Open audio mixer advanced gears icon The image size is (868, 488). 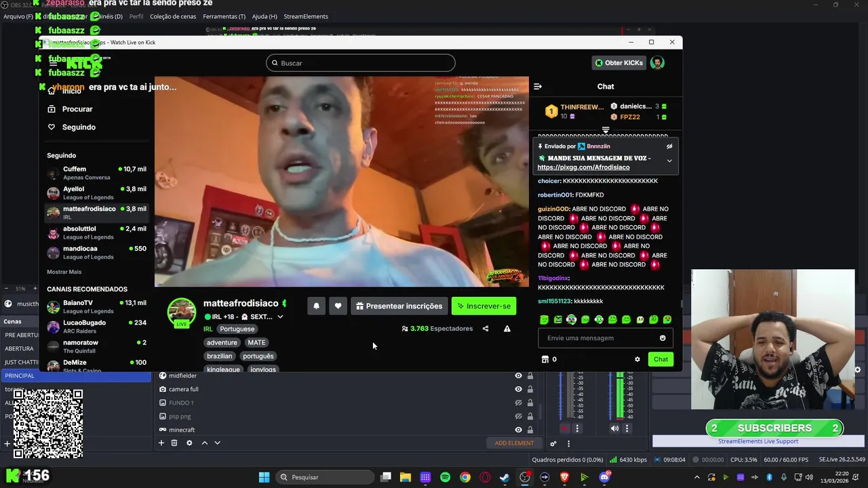point(553,444)
